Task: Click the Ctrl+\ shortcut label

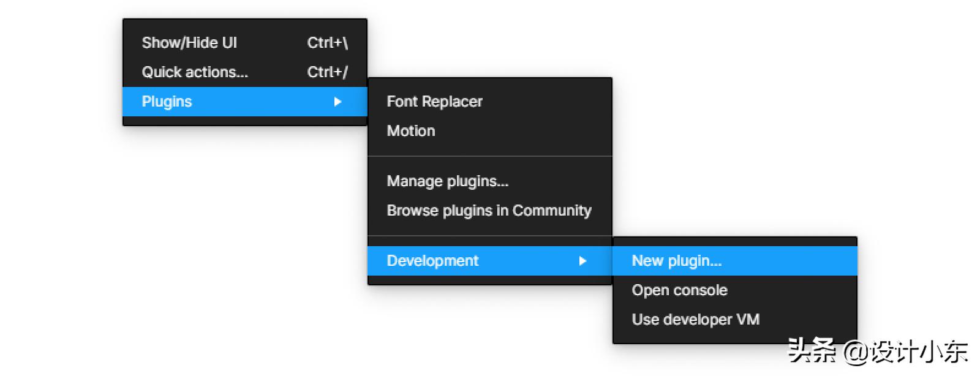Action: pyautogui.click(x=327, y=43)
